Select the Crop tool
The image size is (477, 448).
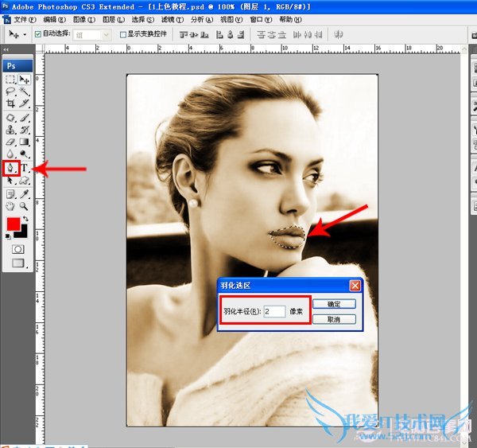pyautogui.click(x=11, y=104)
